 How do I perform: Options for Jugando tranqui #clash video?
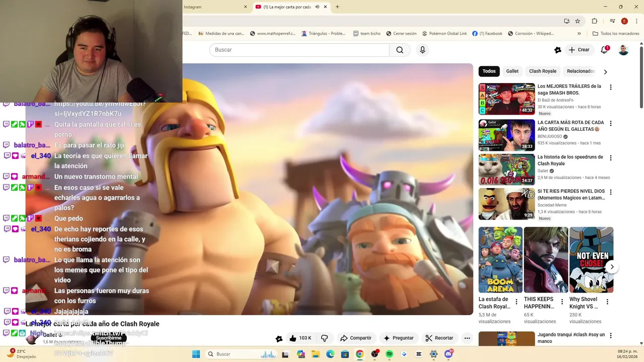point(611,335)
